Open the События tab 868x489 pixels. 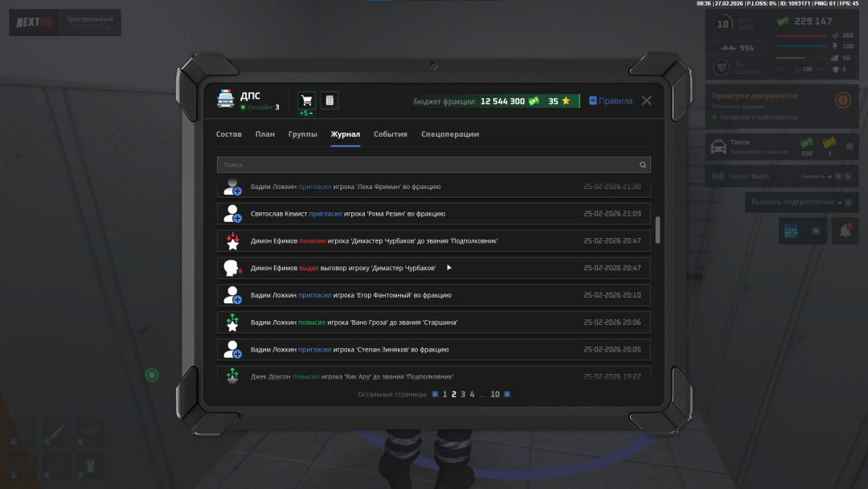tap(391, 134)
